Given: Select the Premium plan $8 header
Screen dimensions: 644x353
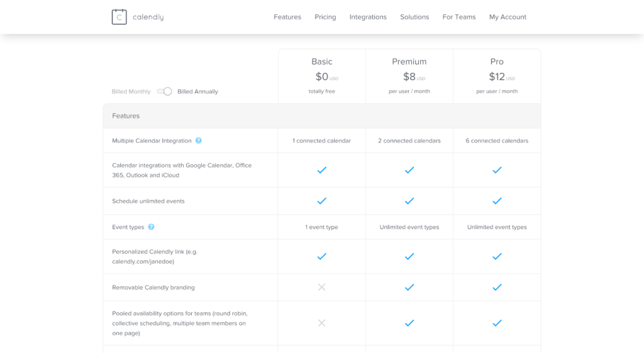Looking at the screenshot, I should tap(409, 76).
